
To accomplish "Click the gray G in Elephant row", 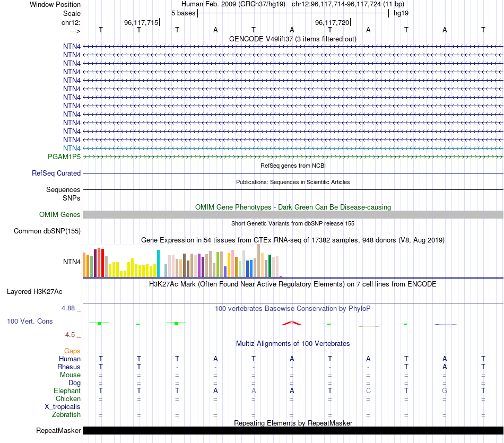I will tap(445, 390).
